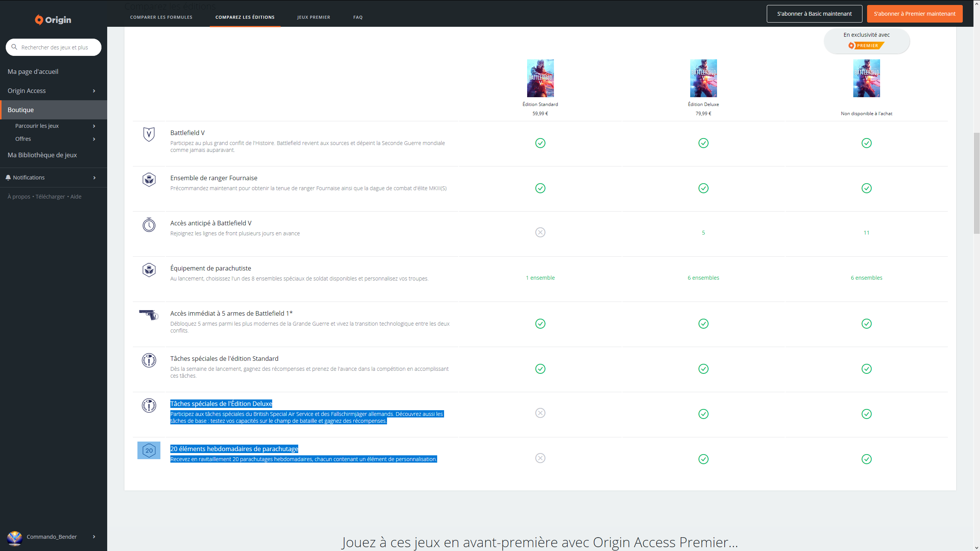Click Premier checkmark for Tâches édition Standard
Image resolution: width=980 pixels, height=551 pixels.
[866, 369]
